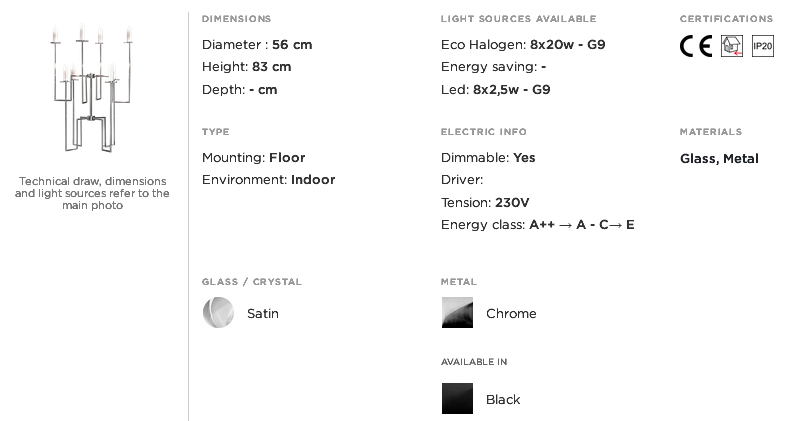Open the chandelier technical drawing thumbnail
The height and width of the screenshot is (421, 789).
tap(92, 88)
